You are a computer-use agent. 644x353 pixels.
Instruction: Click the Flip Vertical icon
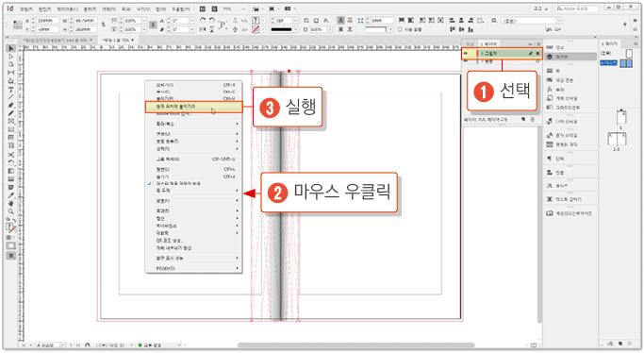click(211, 29)
